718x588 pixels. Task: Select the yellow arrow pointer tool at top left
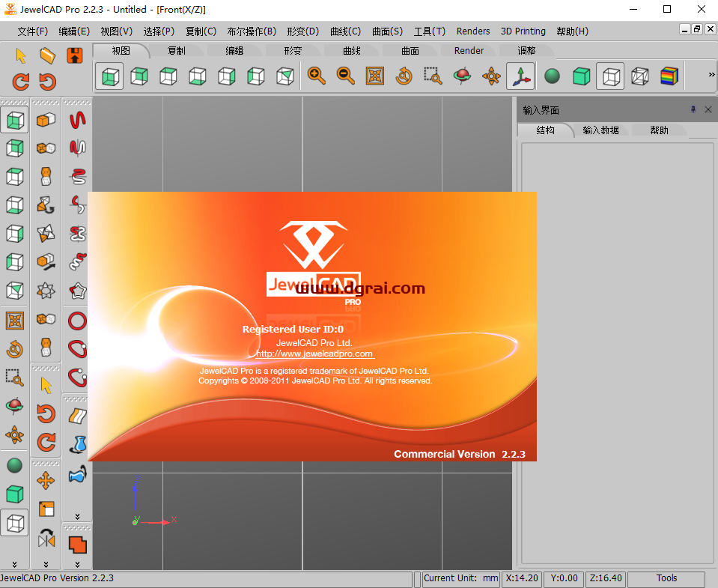tap(21, 55)
